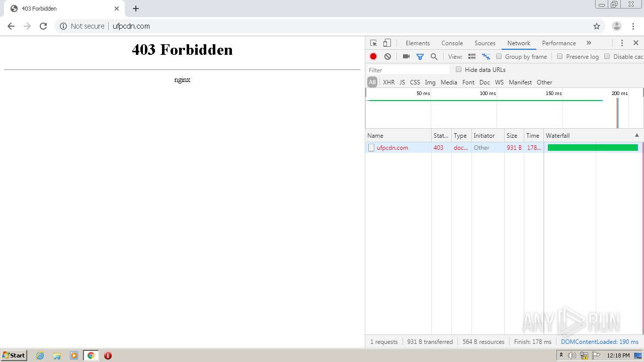
Task: Close the 403 Forbidden tab
Action: click(x=117, y=9)
